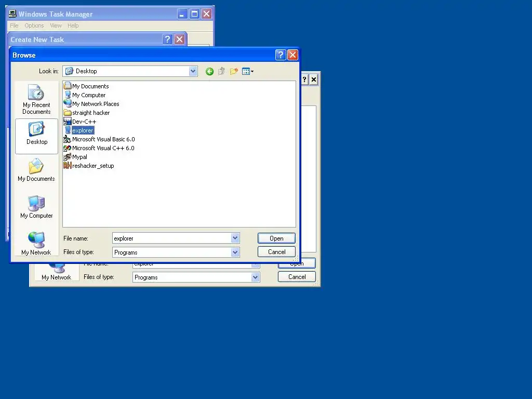
Task: Go up one folder level
Action: point(221,71)
